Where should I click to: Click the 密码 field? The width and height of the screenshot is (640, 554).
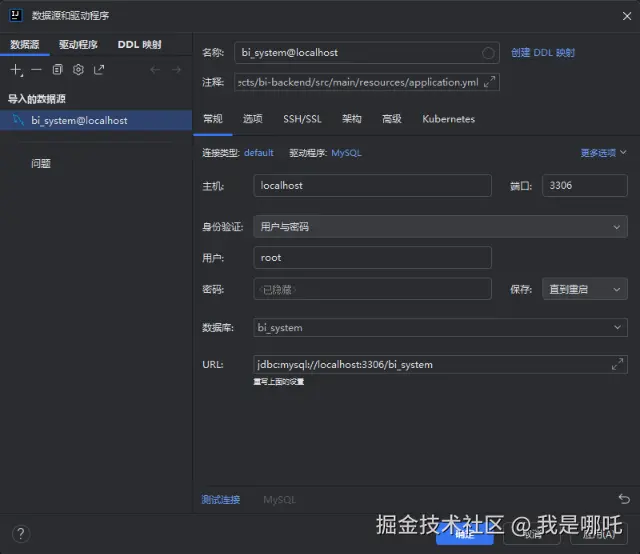coord(372,289)
